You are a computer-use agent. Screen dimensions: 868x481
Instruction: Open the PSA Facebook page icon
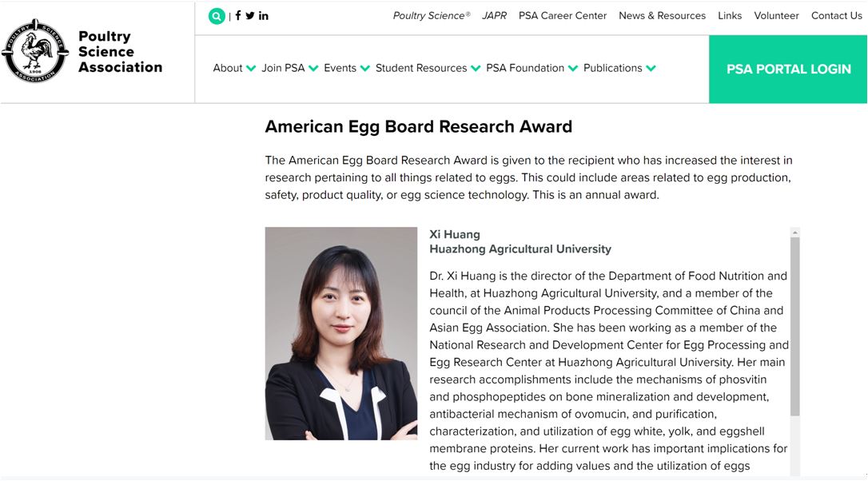(238, 16)
